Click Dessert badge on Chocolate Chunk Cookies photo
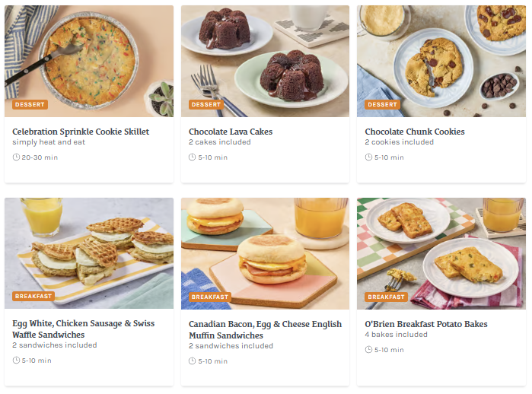 point(382,104)
